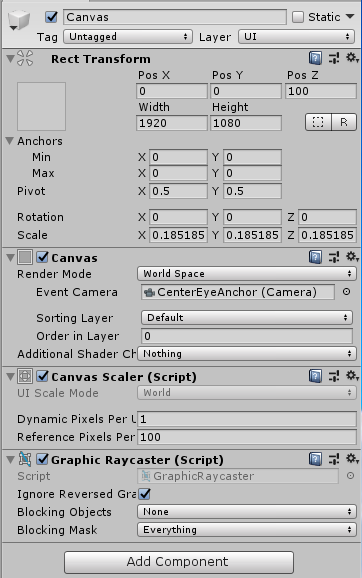Open Canvas component preset selector icon

coord(334,257)
